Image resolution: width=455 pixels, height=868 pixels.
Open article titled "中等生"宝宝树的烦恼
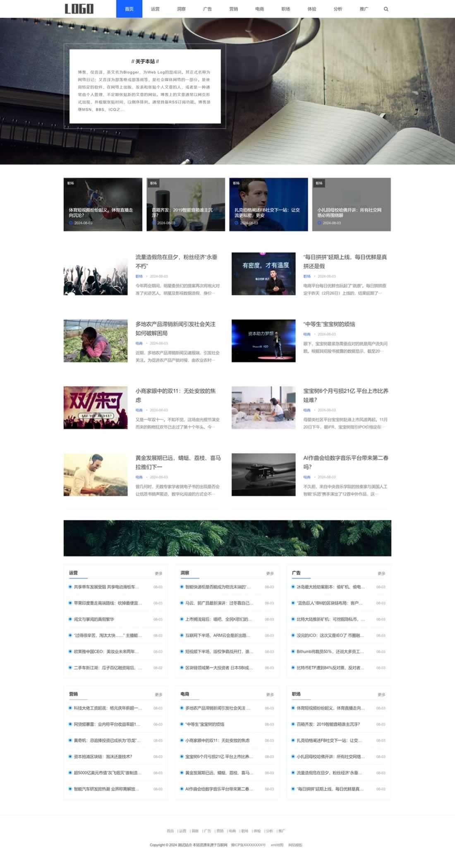click(x=329, y=324)
